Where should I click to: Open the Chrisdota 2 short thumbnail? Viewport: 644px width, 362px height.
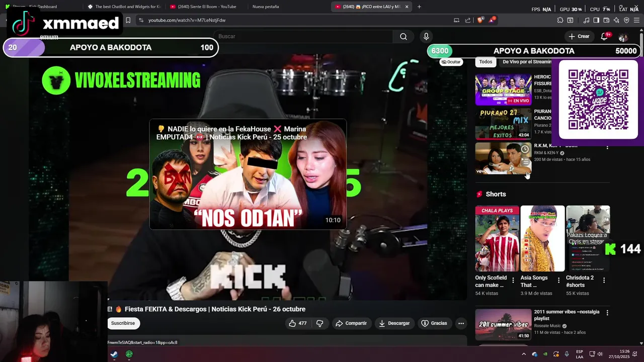click(x=588, y=238)
